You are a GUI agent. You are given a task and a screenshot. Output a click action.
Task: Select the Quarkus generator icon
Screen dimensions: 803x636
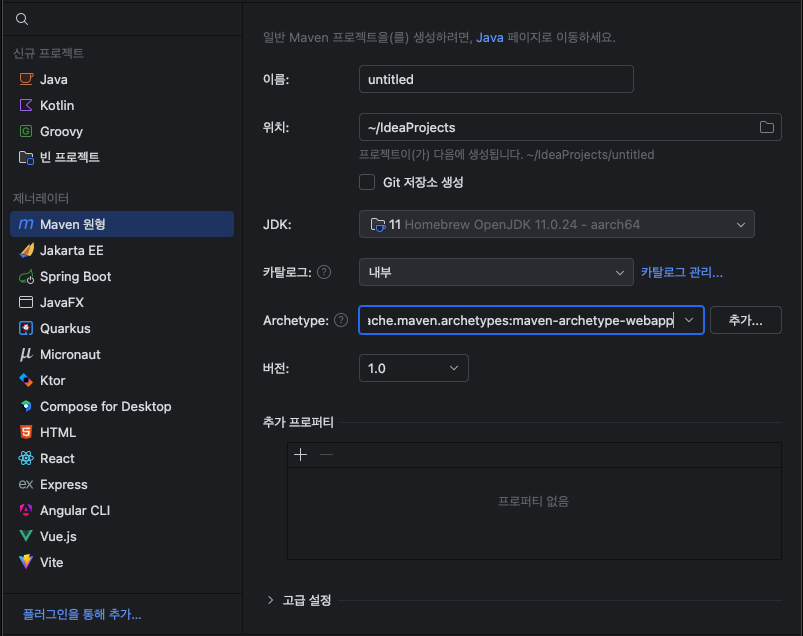[26, 328]
